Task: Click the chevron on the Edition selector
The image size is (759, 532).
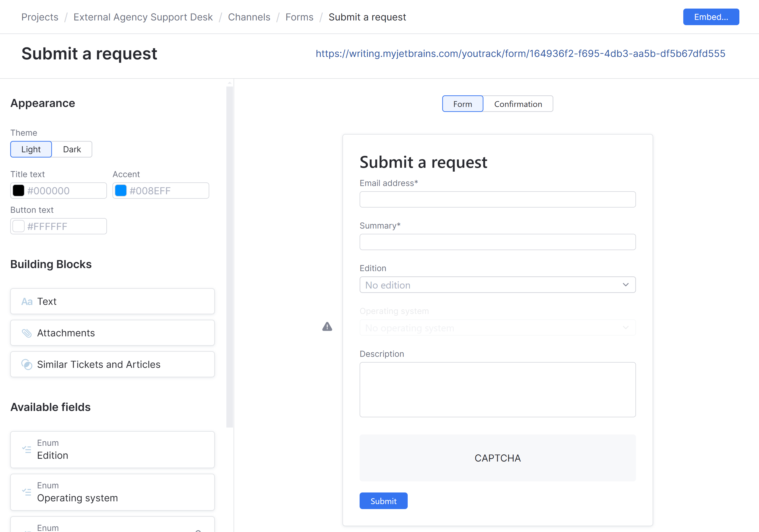Action: coord(625,284)
